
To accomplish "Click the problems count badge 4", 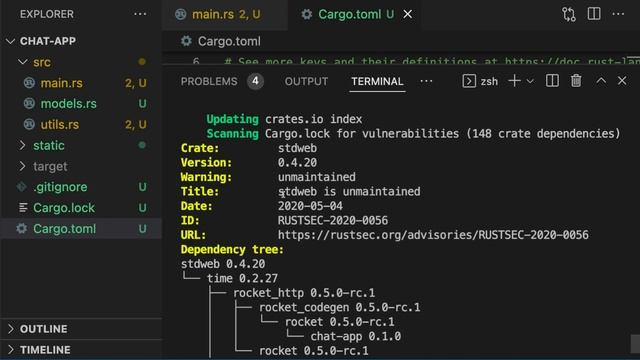I will pos(255,81).
